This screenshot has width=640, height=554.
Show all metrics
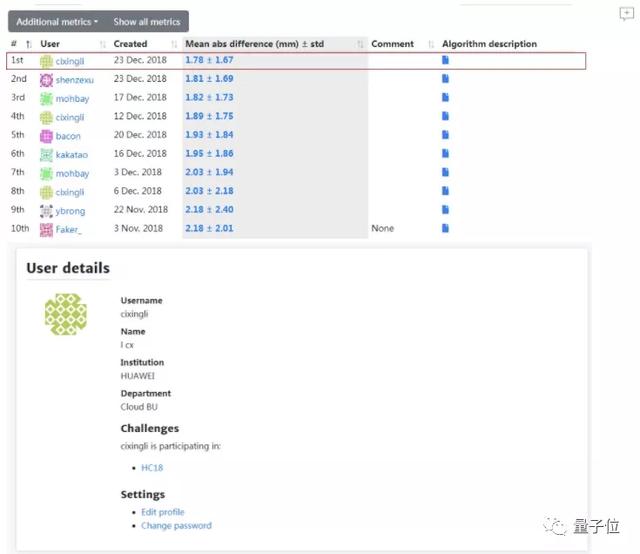coord(147,22)
